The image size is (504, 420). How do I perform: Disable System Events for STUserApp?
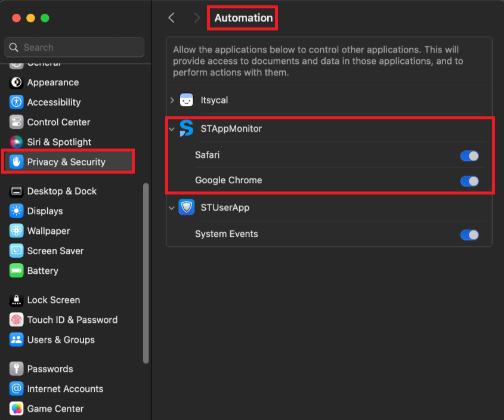pos(469,235)
